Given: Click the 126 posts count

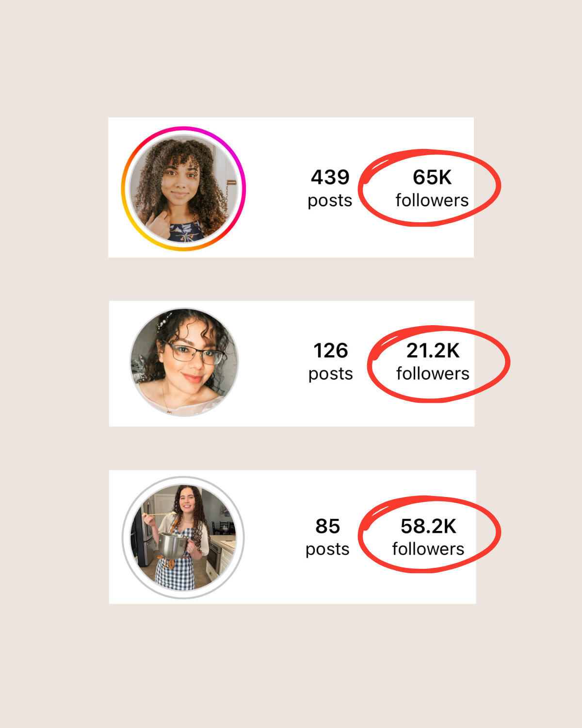Looking at the screenshot, I should coord(331,351).
